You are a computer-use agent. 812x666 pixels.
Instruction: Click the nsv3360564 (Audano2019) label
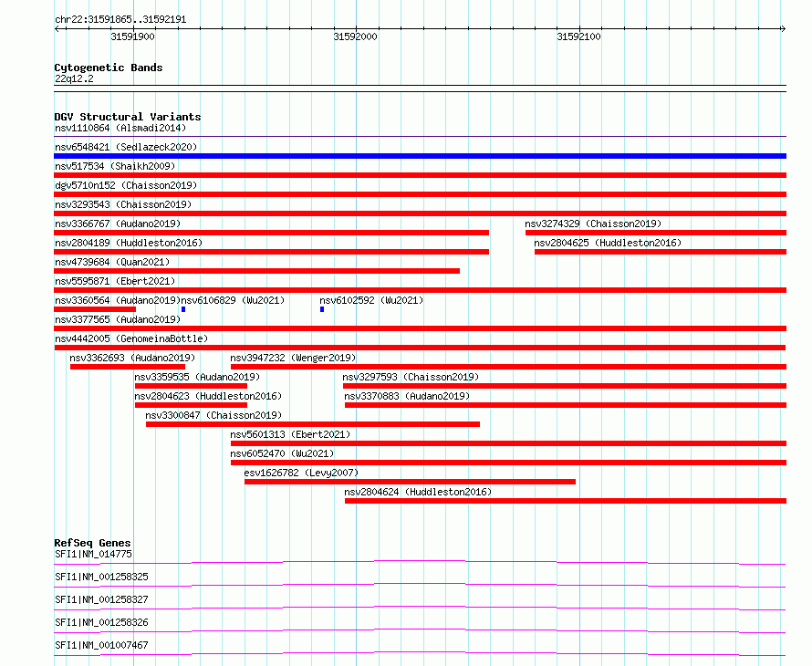118,300
